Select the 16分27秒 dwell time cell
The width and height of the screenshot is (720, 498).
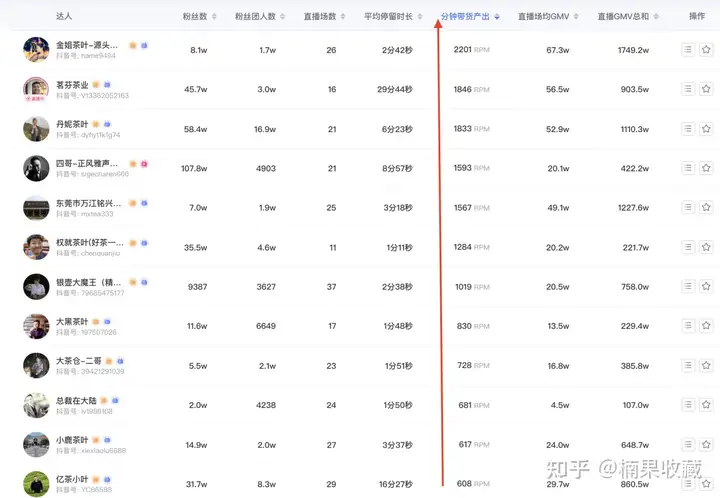[396, 484]
